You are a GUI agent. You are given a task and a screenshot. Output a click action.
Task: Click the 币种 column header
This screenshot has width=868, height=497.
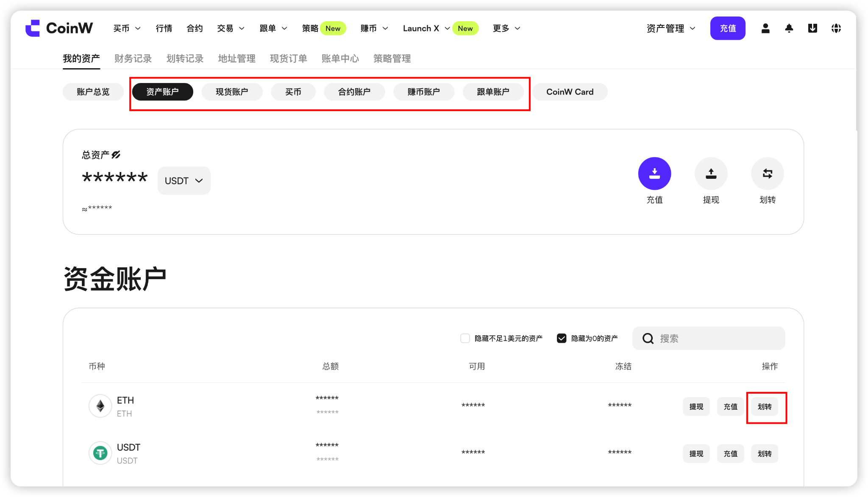(x=97, y=367)
